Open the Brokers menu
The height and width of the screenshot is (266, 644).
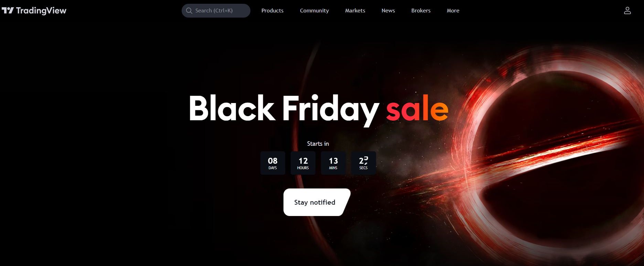tap(421, 11)
